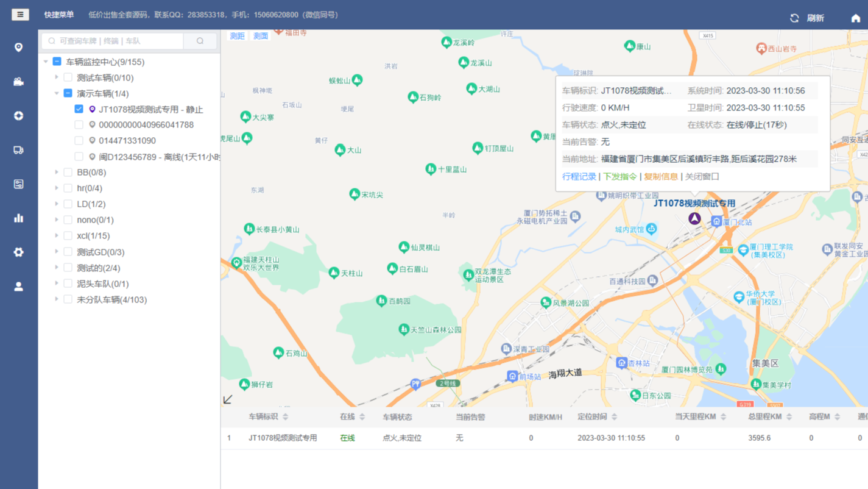Viewport: 868px width, 489px height.
Task: Switch to the 测面 measure tool tab
Action: [x=260, y=36]
